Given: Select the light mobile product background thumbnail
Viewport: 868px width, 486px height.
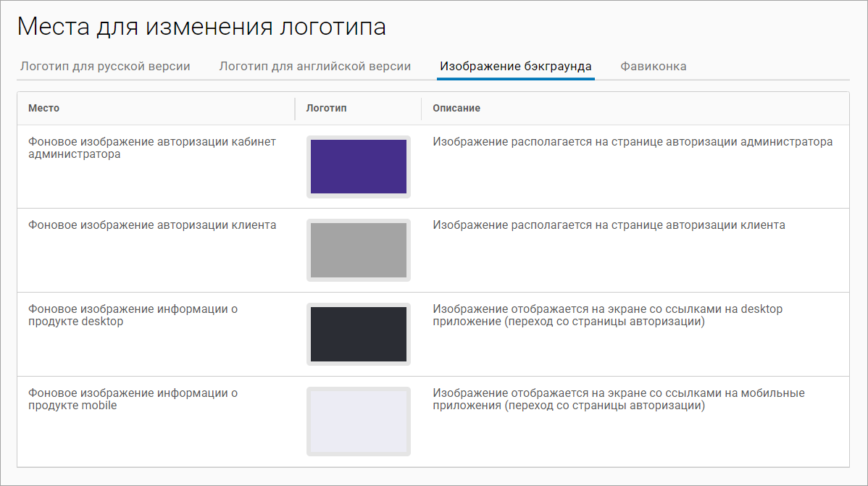Looking at the screenshot, I should pos(358,422).
